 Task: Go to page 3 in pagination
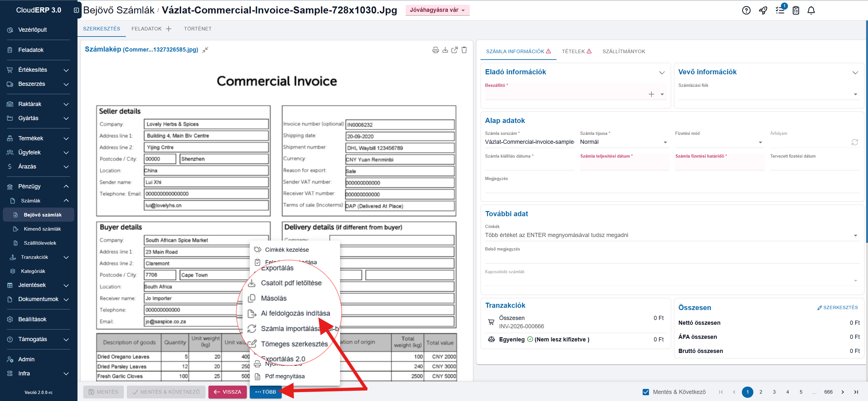(774, 392)
